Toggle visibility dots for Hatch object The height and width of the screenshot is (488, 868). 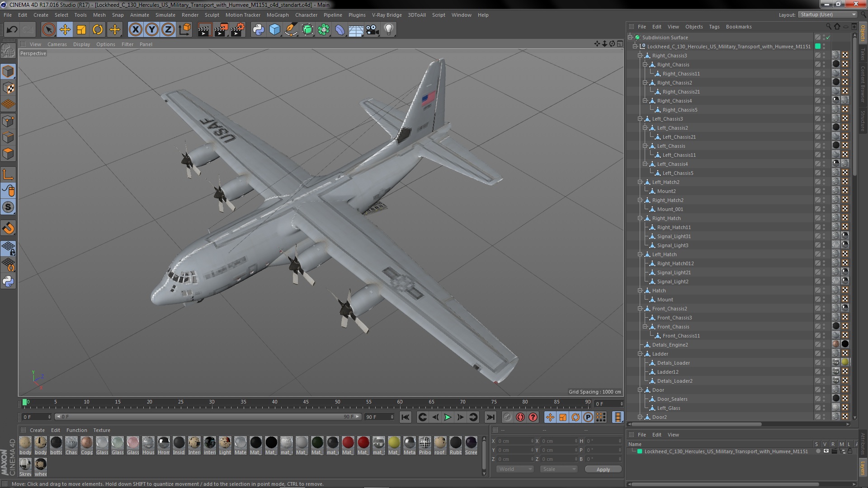pyautogui.click(x=824, y=291)
